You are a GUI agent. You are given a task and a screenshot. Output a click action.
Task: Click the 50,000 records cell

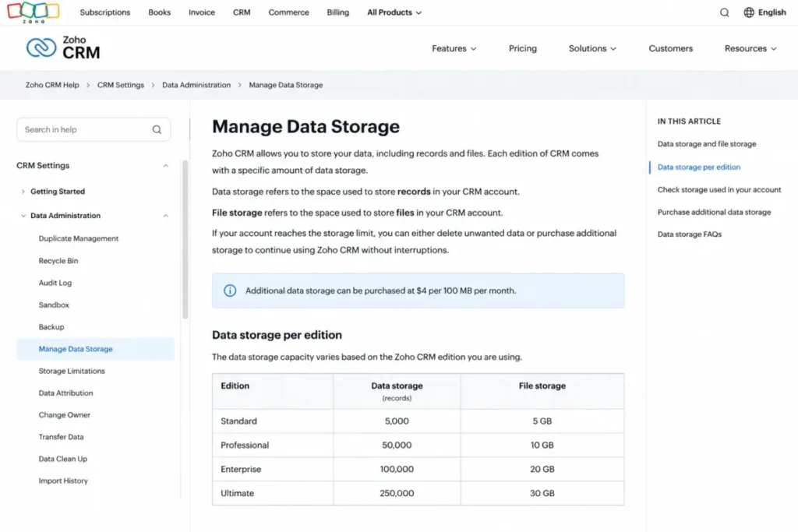click(x=397, y=445)
